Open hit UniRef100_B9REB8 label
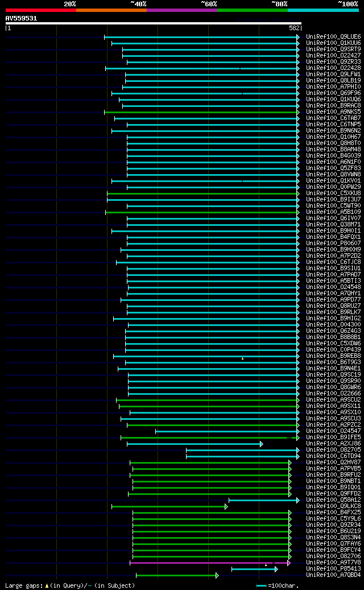 [x=333, y=356]
